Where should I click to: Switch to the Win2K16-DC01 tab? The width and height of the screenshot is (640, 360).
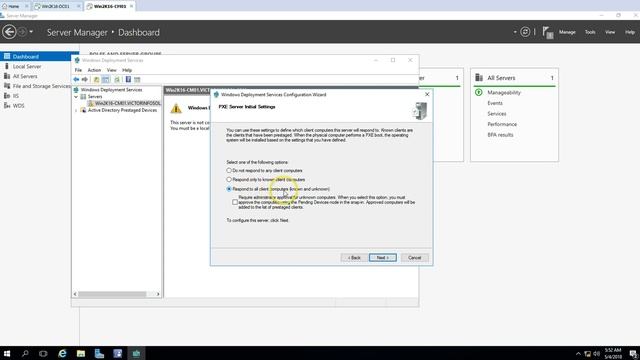[x=56, y=6]
